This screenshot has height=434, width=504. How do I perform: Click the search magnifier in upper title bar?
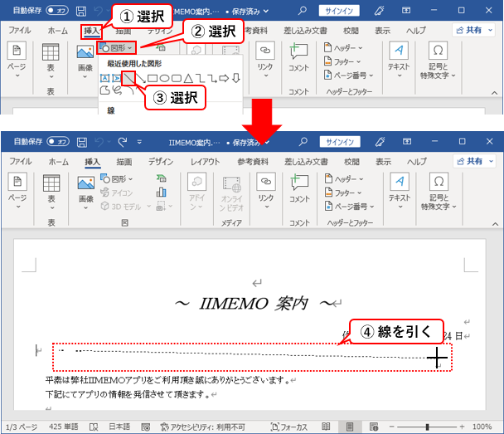click(x=302, y=11)
